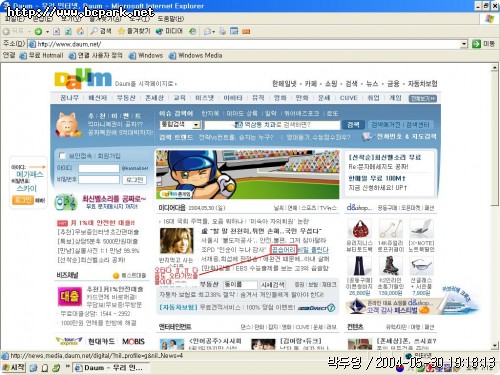Viewport: 500px width, 375px height.
Task: Click the Stop loading icon
Action: 57,31
